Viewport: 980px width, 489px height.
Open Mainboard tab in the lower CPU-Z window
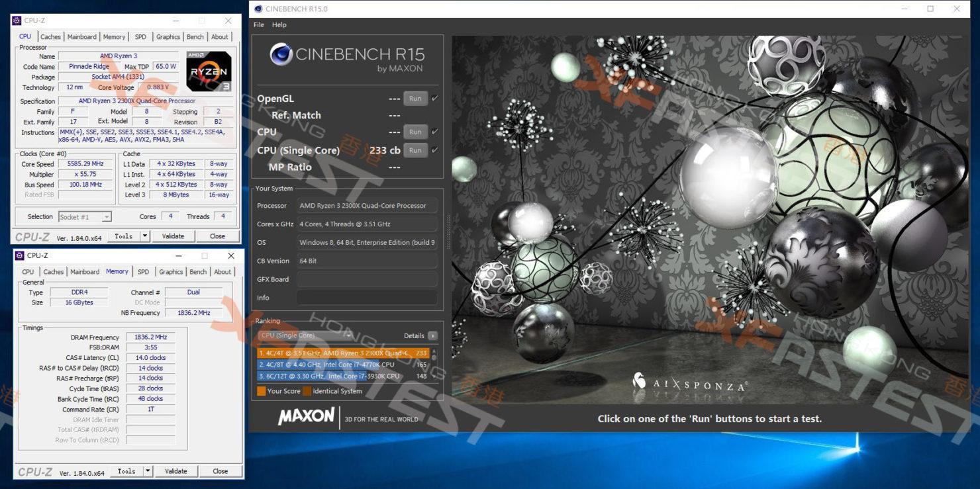(85, 272)
